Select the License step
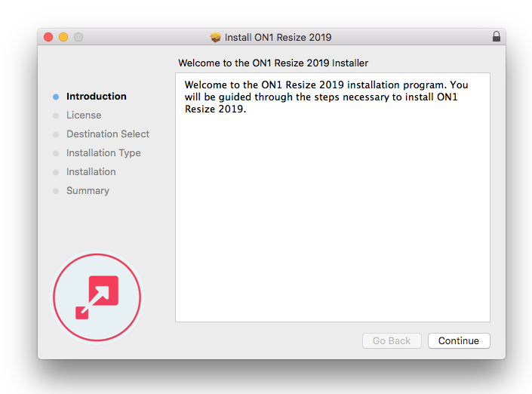532x394 pixels. tap(84, 115)
